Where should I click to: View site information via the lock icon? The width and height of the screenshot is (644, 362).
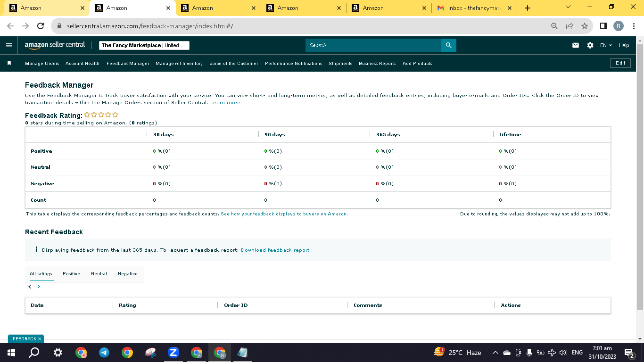[59, 26]
